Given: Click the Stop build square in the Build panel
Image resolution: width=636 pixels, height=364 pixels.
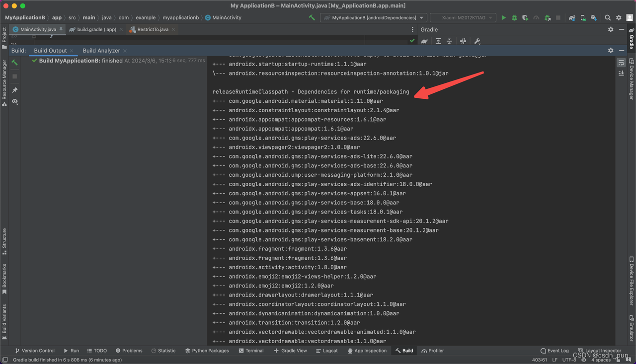Looking at the screenshot, I should point(15,76).
